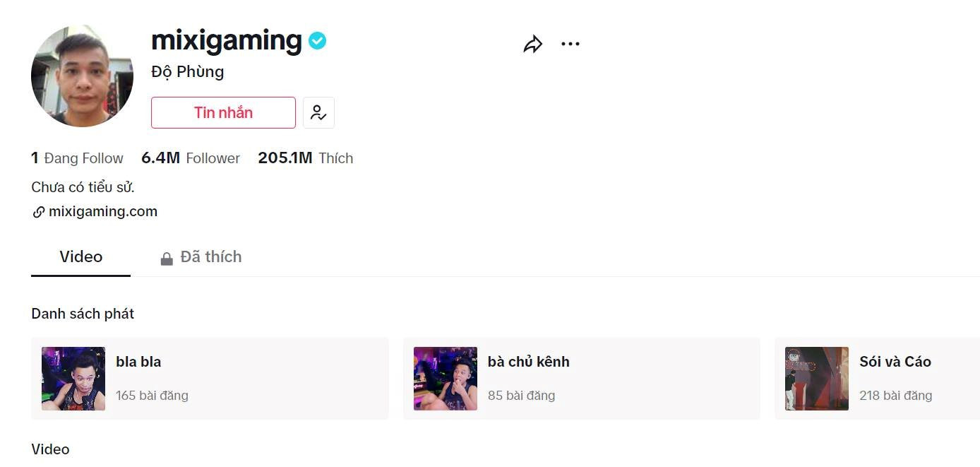Image resolution: width=980 pixels, height=467 pixels.
Task: Click the link icon beside mixigaming.com
Action: tap(39, 211)
